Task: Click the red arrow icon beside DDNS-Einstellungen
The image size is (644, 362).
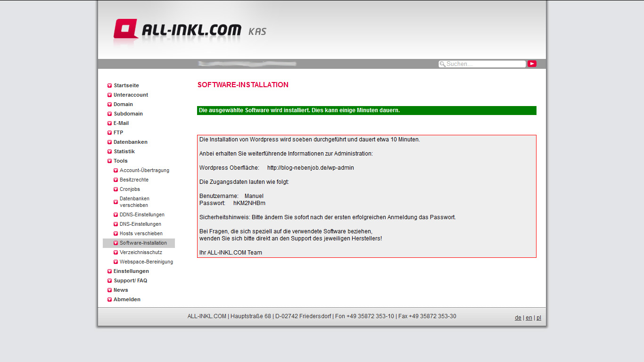Action: click(116, 215)
